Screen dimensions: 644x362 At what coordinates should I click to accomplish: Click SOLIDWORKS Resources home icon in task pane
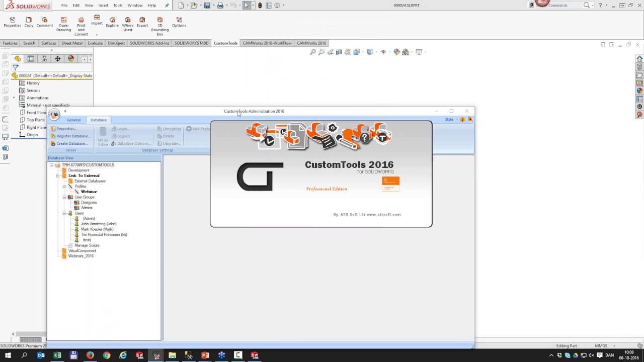point(639,59)
